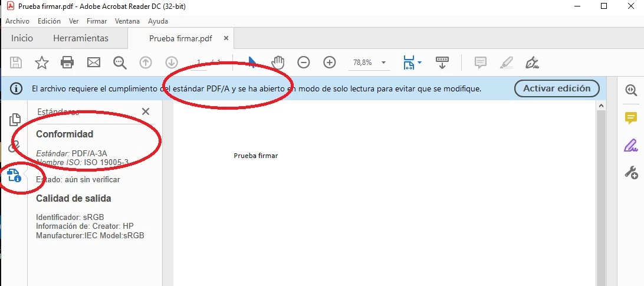The image size is (644, 286).
Task: Click the Conformidad heading
Action: tap(64, 134)
